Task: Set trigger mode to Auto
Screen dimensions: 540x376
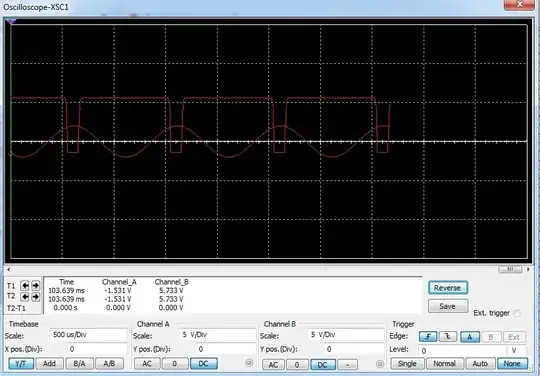Action: 480,364
